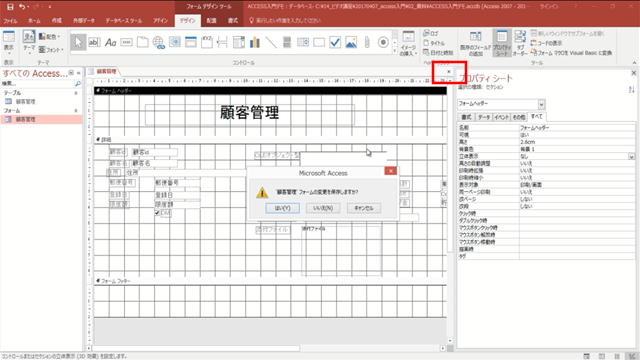The image size is (640, 360).
Task: Select the Toggle Button control
Action: [287, 42]
